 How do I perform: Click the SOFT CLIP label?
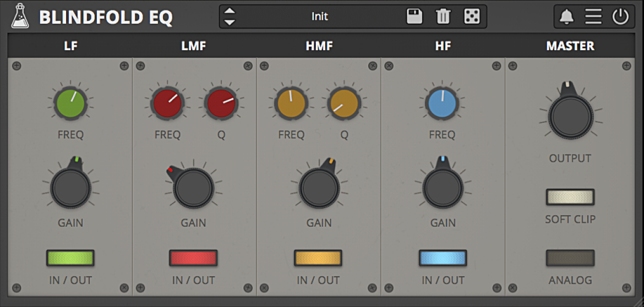pos(570,220)
